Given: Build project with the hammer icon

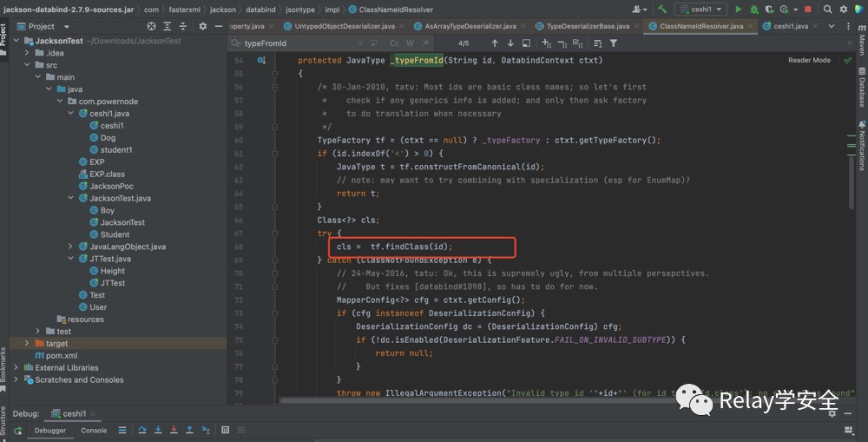Looking at the screenshot, I should [x=661, y=9].
